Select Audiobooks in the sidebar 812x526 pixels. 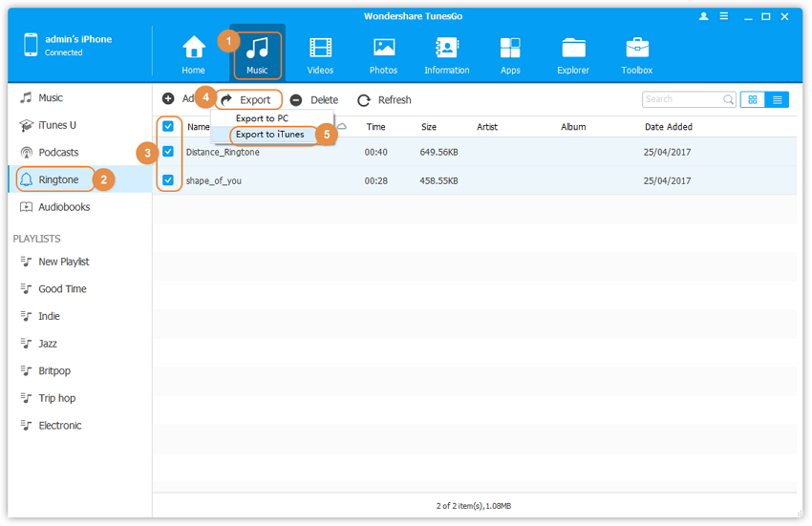[64, 207]
